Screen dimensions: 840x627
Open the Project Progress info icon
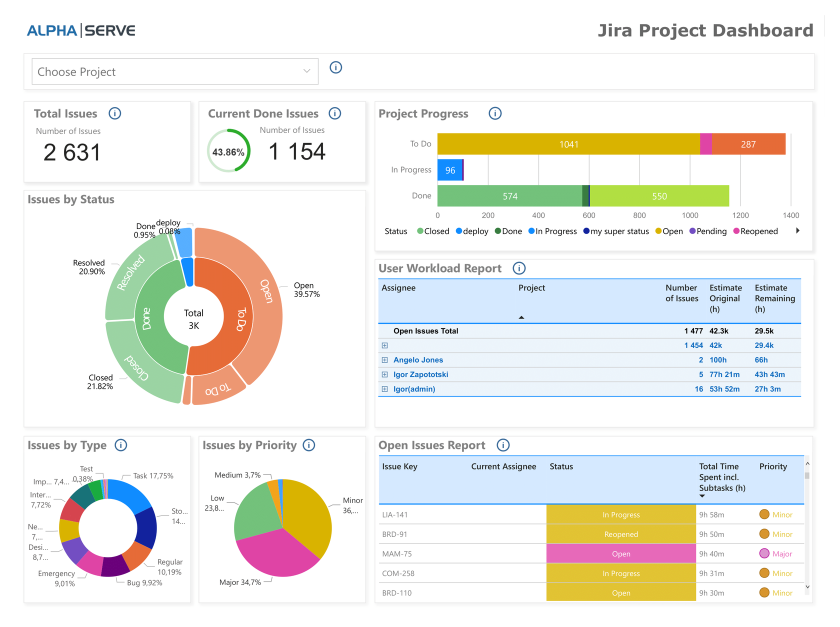(495, 113)
